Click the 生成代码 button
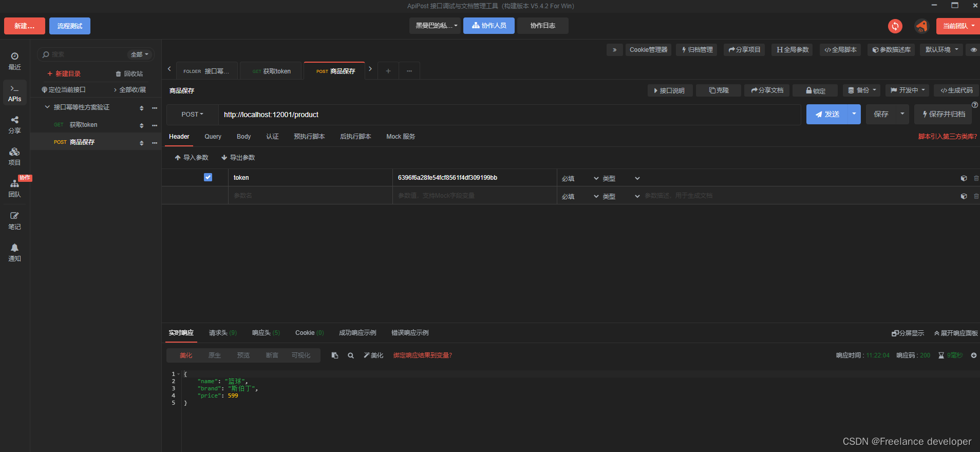The width and height of the screenshot is (980, 452). tap(956, 90)
